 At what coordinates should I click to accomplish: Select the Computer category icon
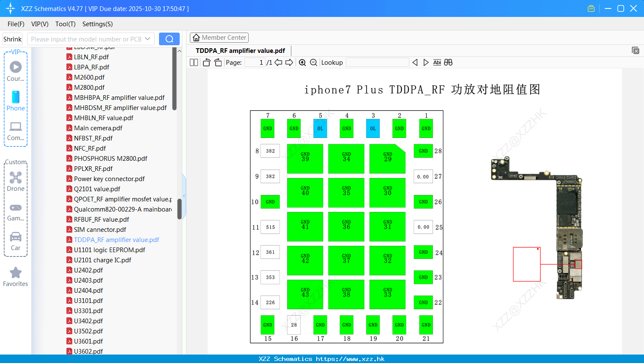(16, 131)
